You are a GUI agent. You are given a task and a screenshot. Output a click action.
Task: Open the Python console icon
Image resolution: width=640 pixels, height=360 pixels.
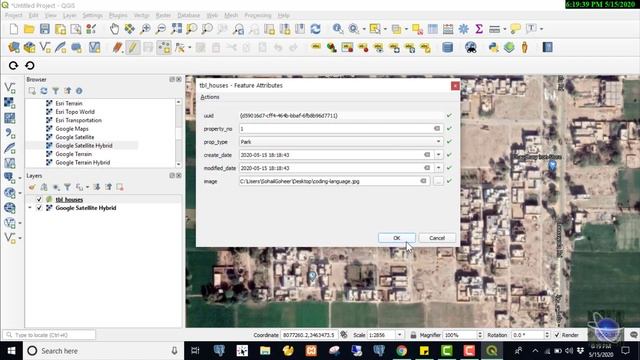coord(493,47)
